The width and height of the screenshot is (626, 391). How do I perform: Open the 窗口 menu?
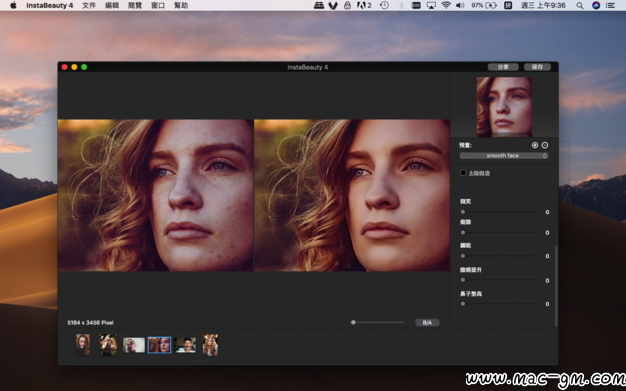tap(158, 5)
